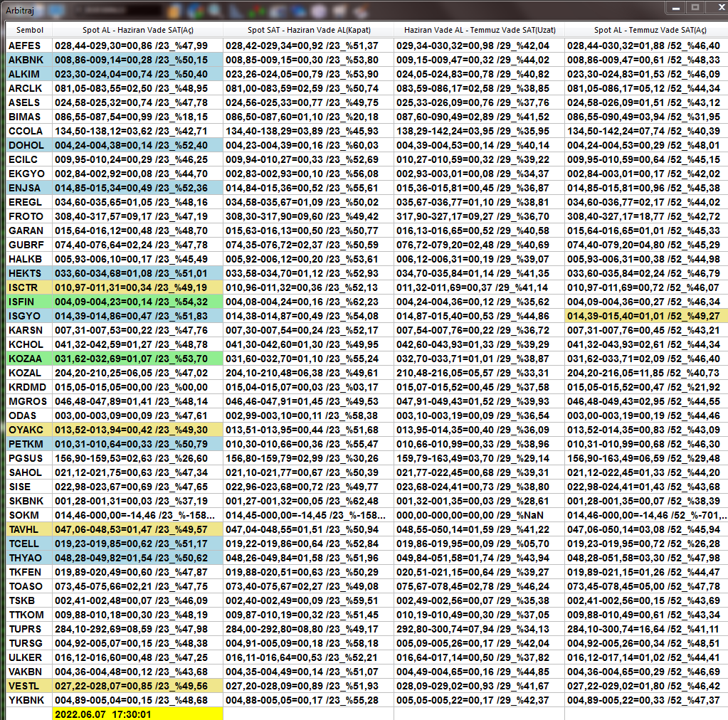Click TOASO cell 075,67-078,45=02,78
The height and width of the screenshot is (720, 728).
click(x=480, y=586)
